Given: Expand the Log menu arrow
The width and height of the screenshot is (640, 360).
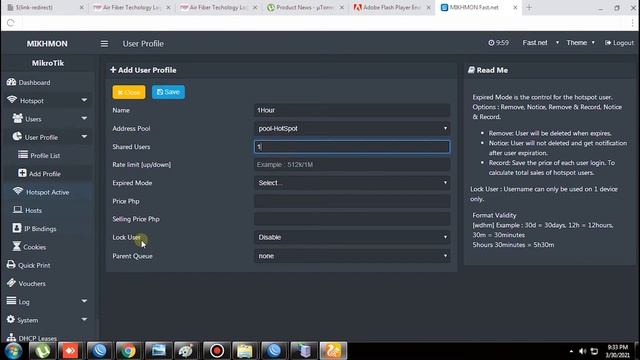Looking at the screenshot, I should [84, 301].
